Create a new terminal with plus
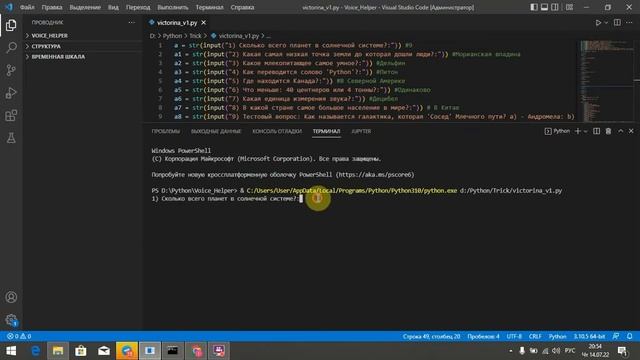The image size is (640, 360). point(578,131)
